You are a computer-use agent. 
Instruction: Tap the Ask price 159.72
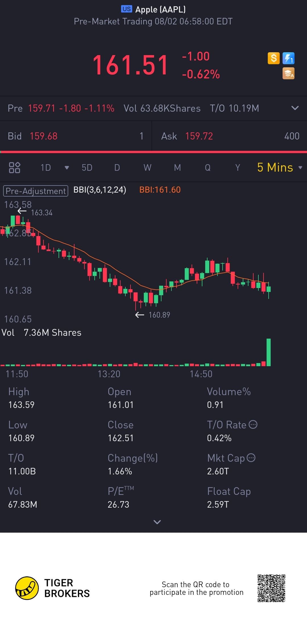point(199,136)
